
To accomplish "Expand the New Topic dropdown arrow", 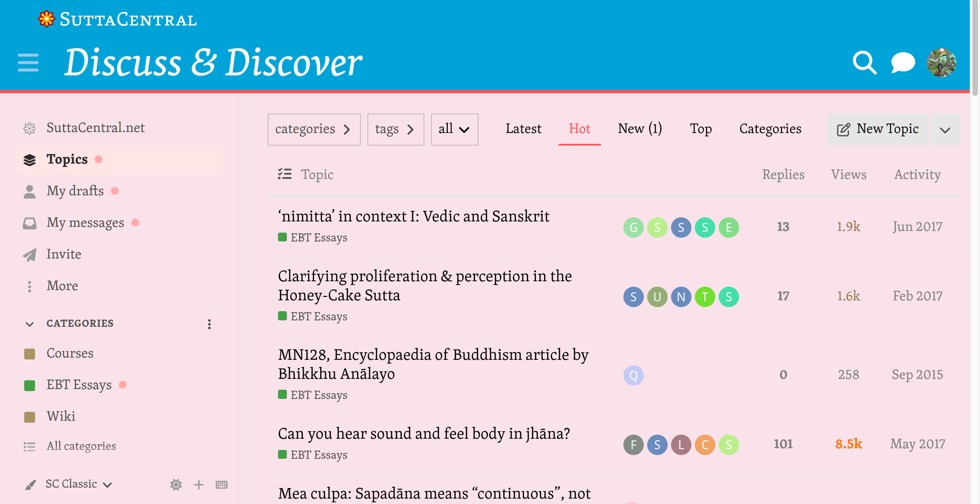I will 945,129.
